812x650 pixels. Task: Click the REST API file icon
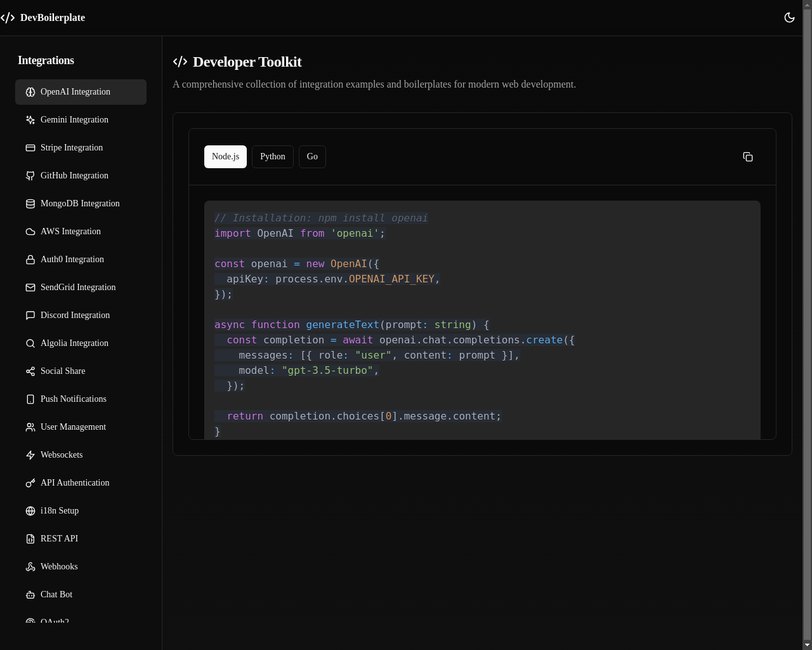click(30, 539)
